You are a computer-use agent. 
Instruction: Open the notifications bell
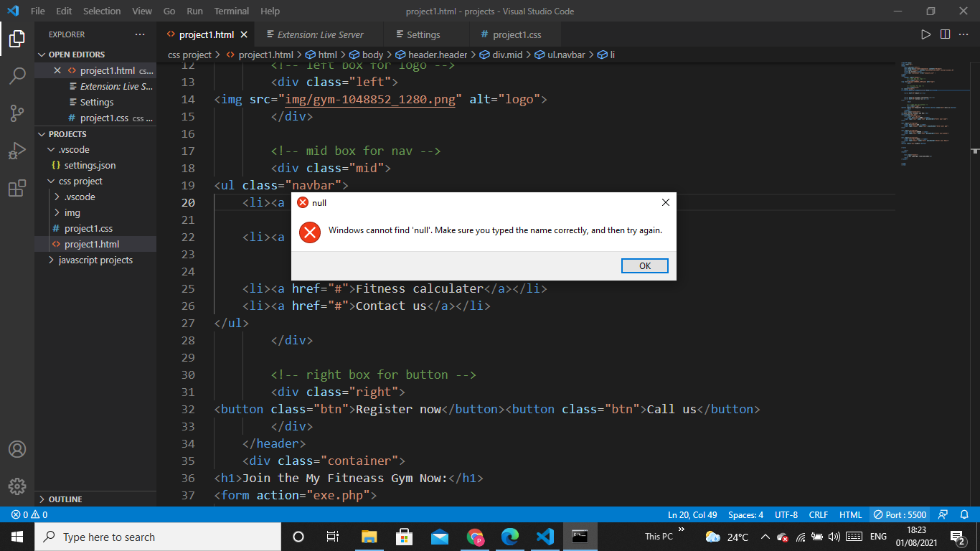[x=965, y=514]
